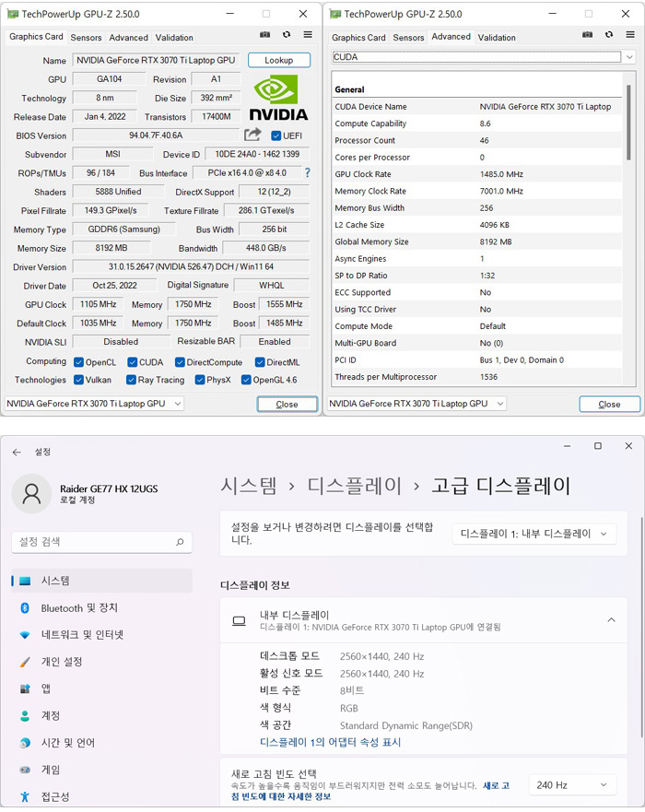Click 디스플레이 breadcrumb in Settings header
The width and height of the screenshot is (645, 812).
tap(355, 486)
